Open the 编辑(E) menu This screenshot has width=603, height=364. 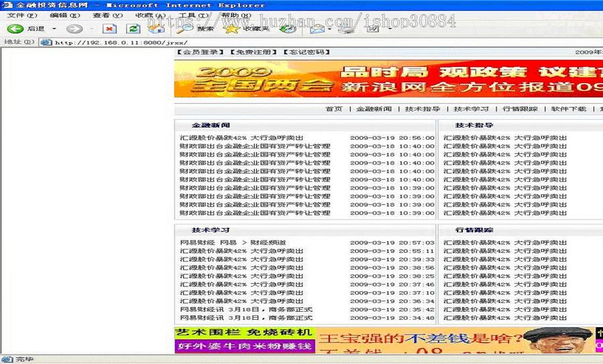pyautogui.click(x=64, y=15)
